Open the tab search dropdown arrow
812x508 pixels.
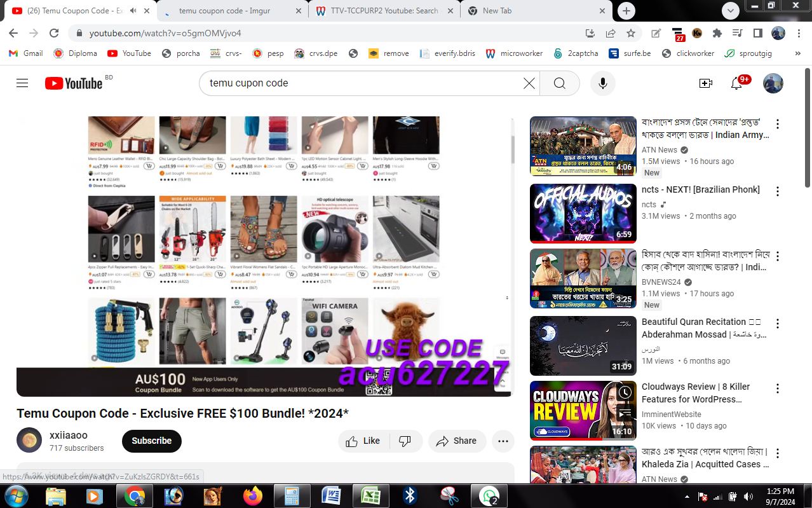pyautogui.click(x=731, y=11)
